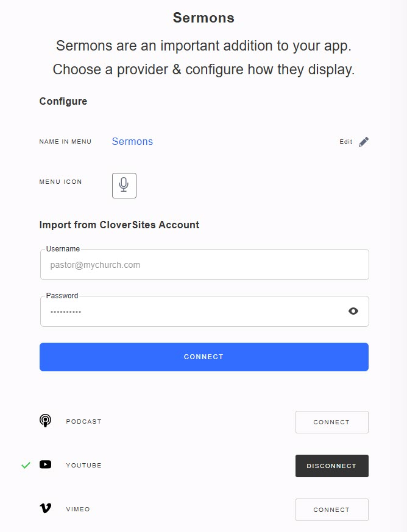Click the pencil edit icon
This screenshot has height=532, width=407.
tap(364, 142)
